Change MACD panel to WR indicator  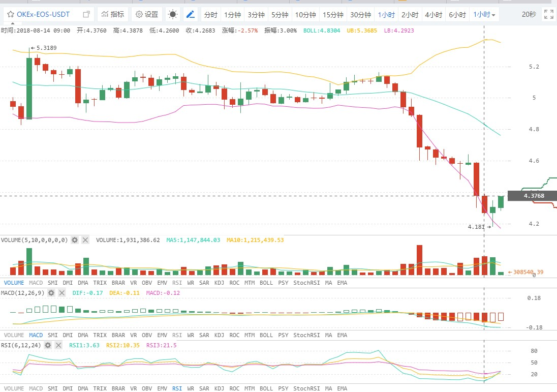[191, 335]
